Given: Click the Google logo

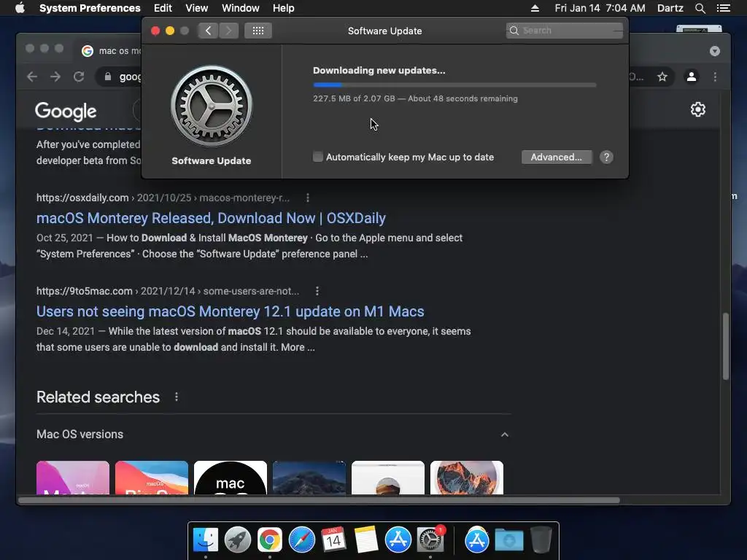Looking at the screenshot, I should 66,112.
